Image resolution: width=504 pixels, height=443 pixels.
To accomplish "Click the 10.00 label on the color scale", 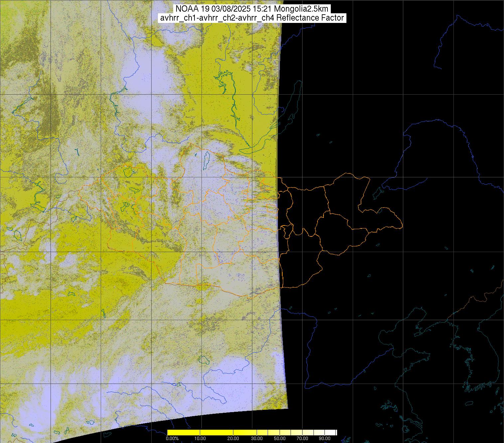I will (x=200, y=439).
